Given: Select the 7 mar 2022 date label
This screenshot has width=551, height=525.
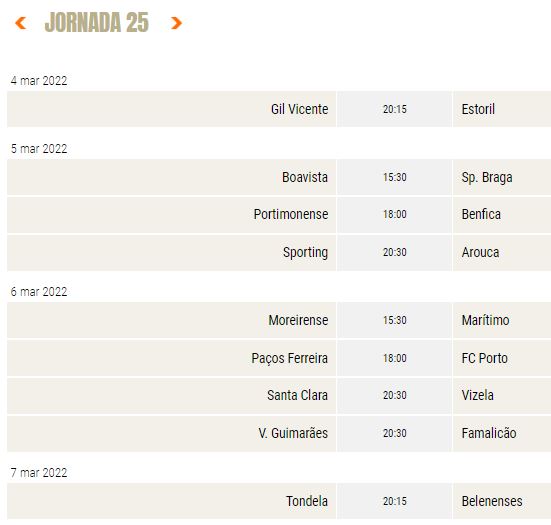Looking at the screenshot, I should (39, 473).
